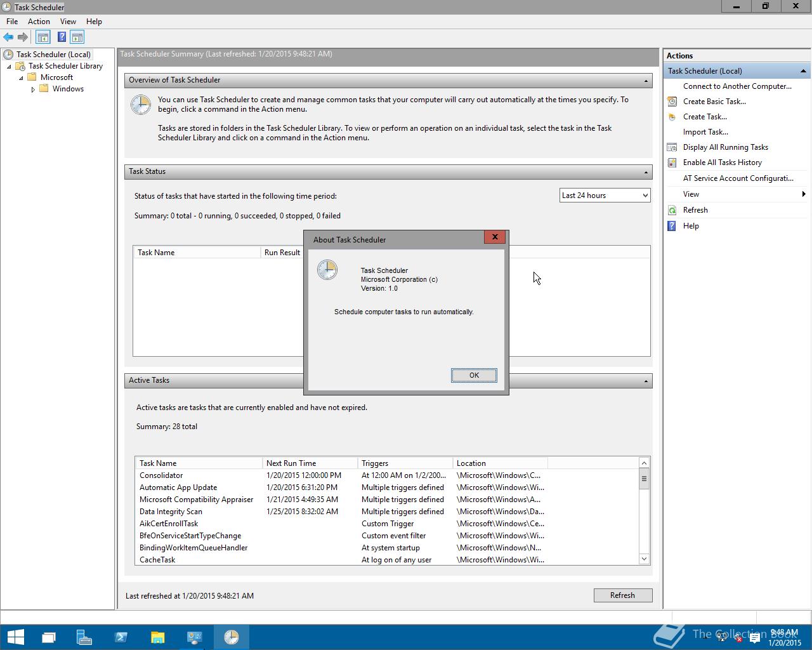Collapse the Microsoft folder tree arrow
Screen dimensions: 812x650
[21, 78]
